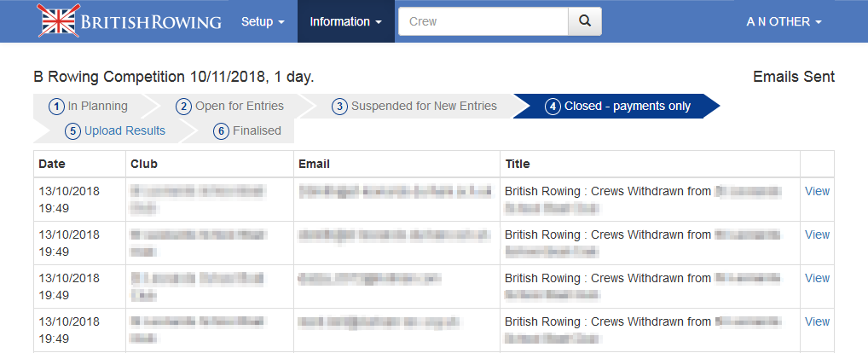Select step 6 Finalised
The width and height of the screenshot is (868, 353).
[x=247, y=131]
